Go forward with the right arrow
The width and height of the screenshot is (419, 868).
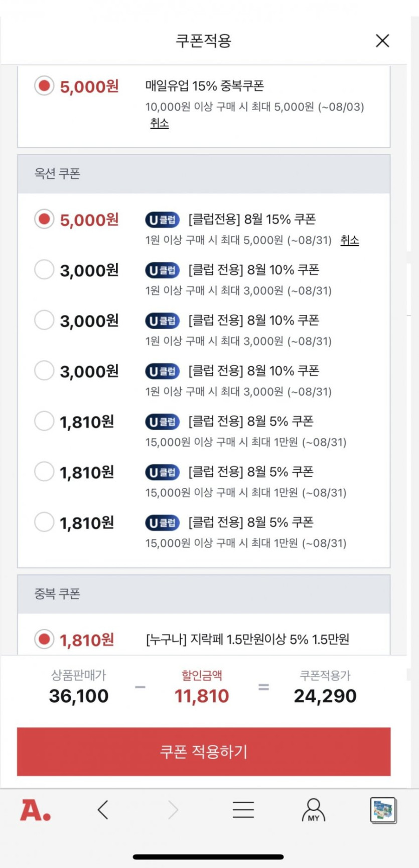tap(173, 810)
